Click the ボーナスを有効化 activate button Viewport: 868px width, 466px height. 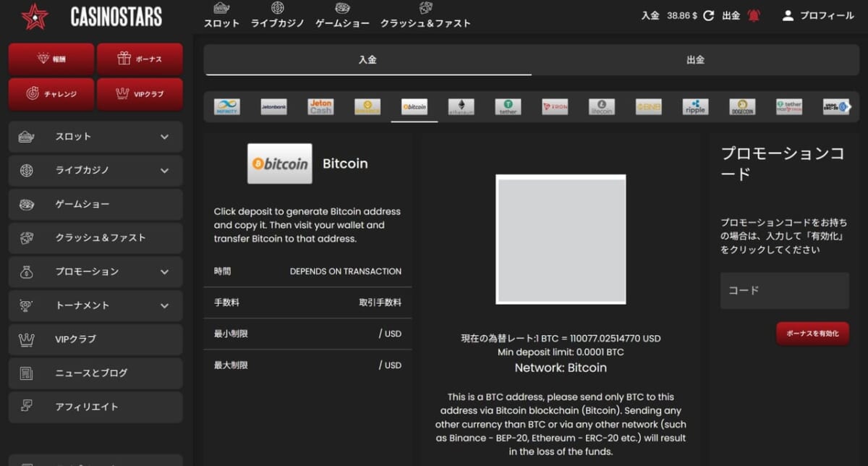(813, 334)
